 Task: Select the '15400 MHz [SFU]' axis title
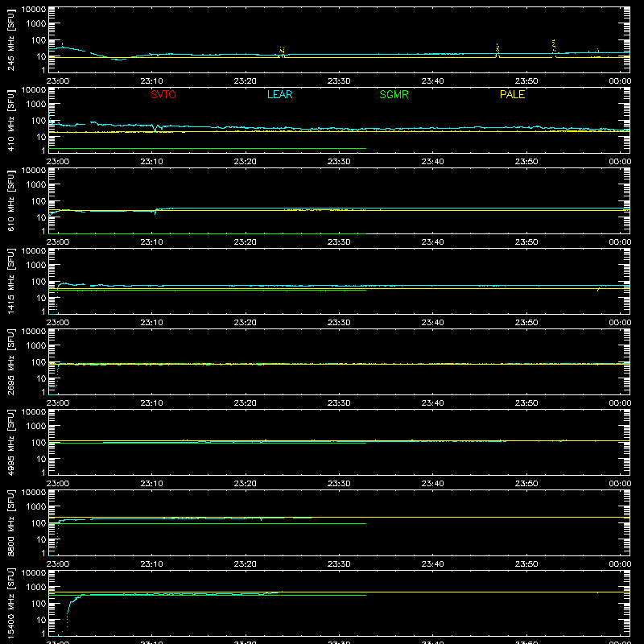pyautogui.click(x=11, y=603)
